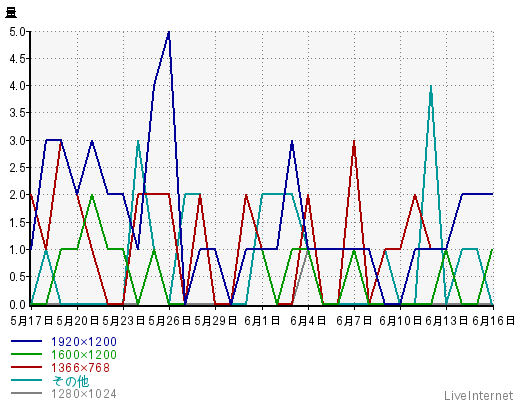The width and height of the screenshot is (520, 405).
Task: Click the blue peak at 5.0 on 5月26日
Action: tap(169, 33)
